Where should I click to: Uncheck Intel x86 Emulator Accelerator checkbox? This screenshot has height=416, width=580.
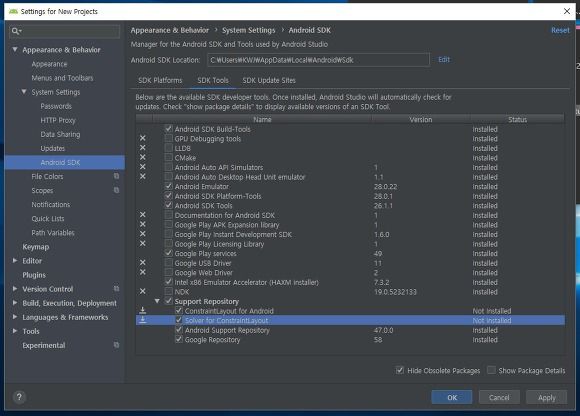[x=169, y=282]
